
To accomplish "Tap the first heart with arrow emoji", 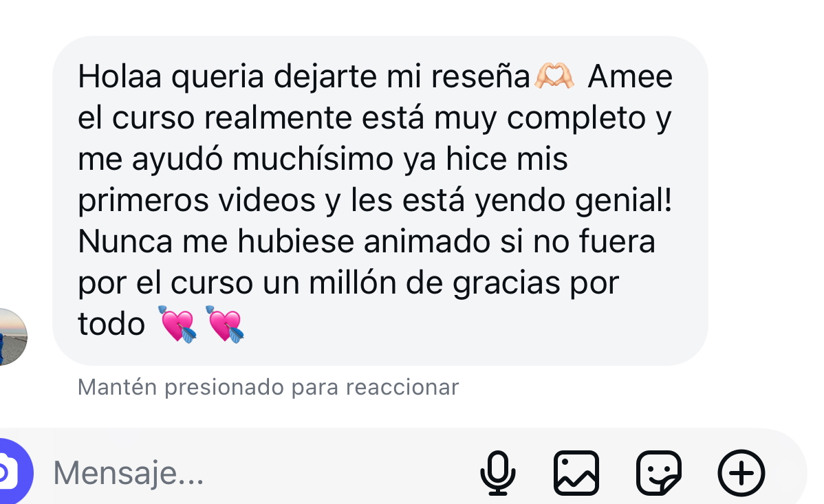I will [x=178, y=324].
